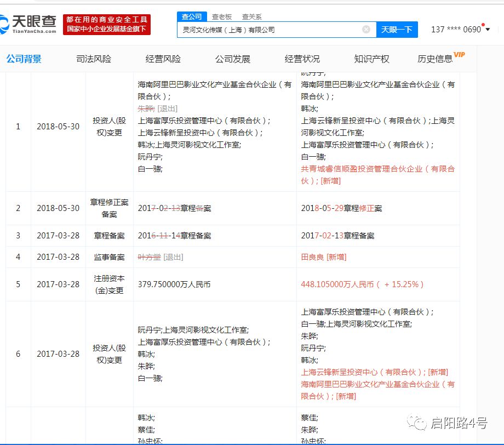Open the 历史信息 section tab
Screen dimensions: 504x445
pyautogui.click(x=435, y=59)
